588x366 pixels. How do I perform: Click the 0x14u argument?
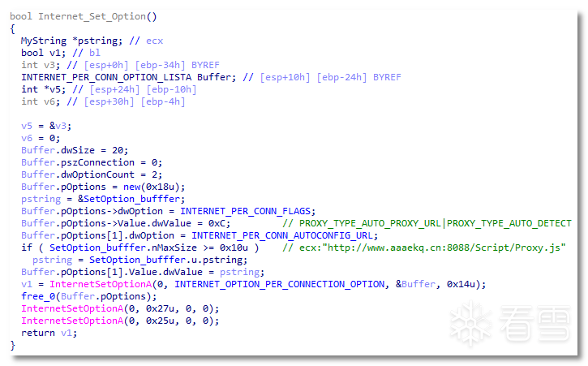[x=461, y=284]
